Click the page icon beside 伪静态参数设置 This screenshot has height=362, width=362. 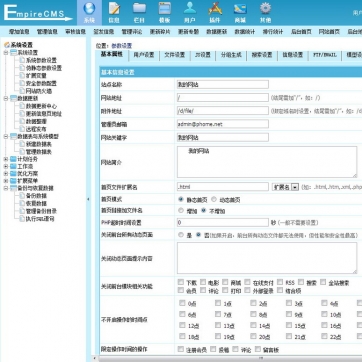(22, 68)
